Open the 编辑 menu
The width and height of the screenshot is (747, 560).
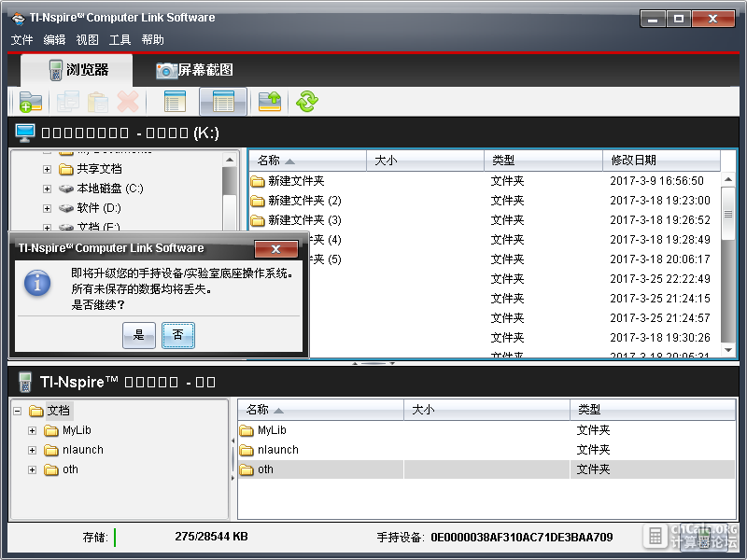(x=54, y=39)
